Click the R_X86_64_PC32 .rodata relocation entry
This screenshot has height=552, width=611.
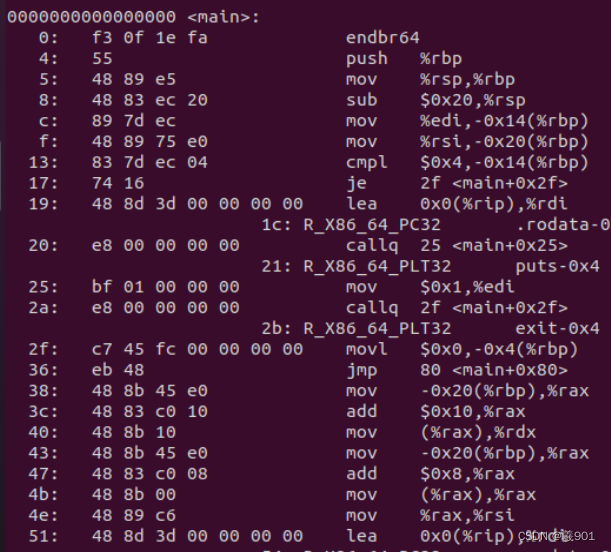coord(436,225)
